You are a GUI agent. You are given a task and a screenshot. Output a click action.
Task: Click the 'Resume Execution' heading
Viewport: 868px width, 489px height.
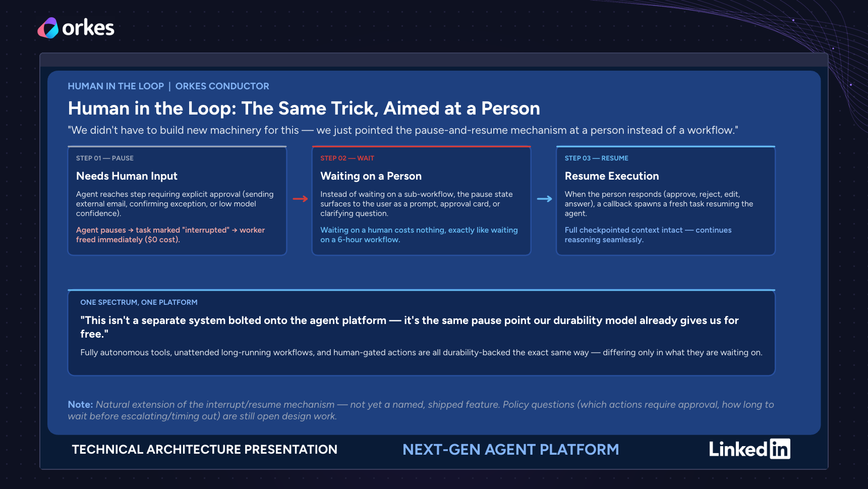612,176
